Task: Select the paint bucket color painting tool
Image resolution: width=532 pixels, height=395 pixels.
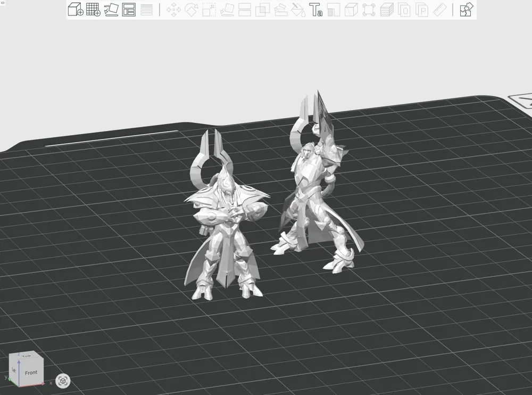Action: click(x=298, y=10)
